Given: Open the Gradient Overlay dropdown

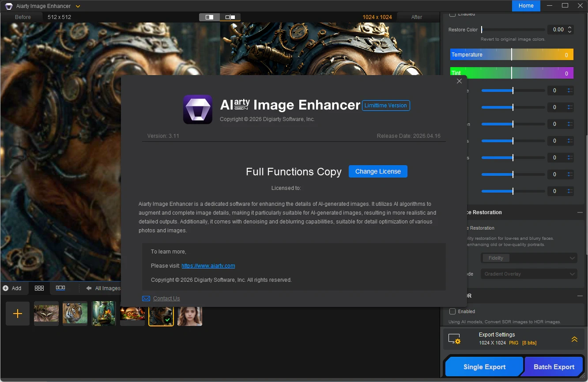Looking at the screenshot, I should point(529,274).
